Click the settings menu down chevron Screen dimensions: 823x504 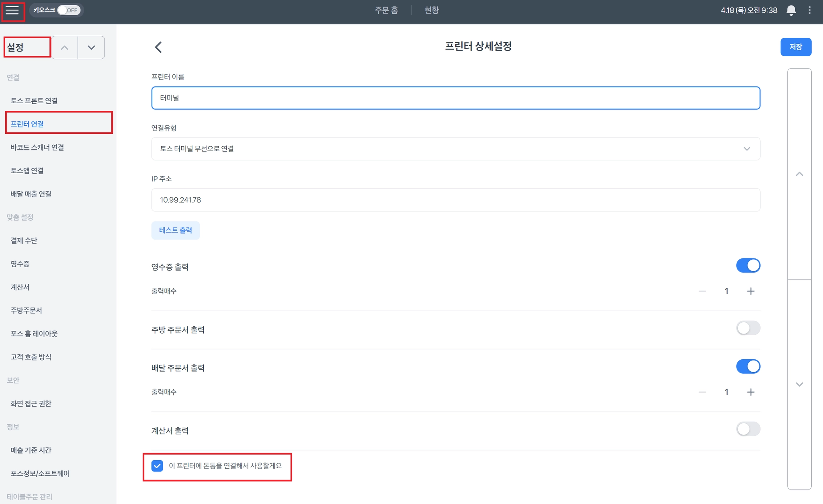(91, 47)
